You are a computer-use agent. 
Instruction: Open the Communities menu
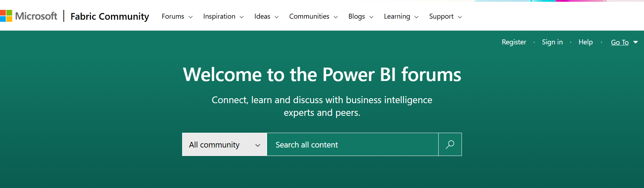coord(314,17)
